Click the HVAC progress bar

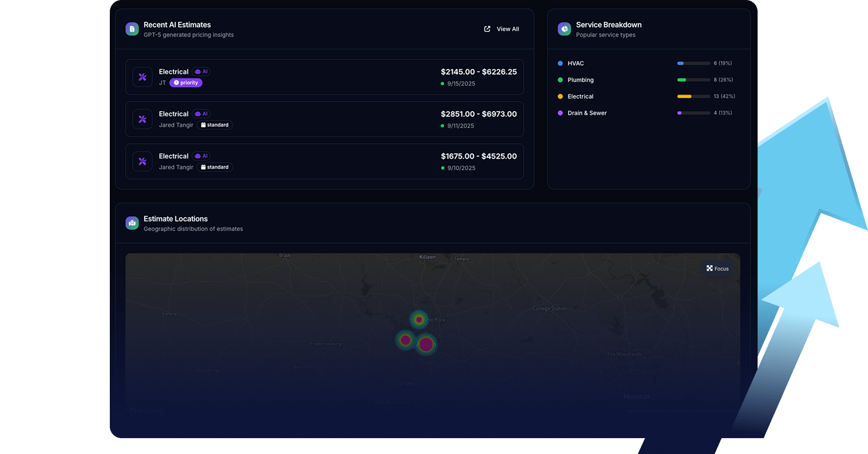693,63
